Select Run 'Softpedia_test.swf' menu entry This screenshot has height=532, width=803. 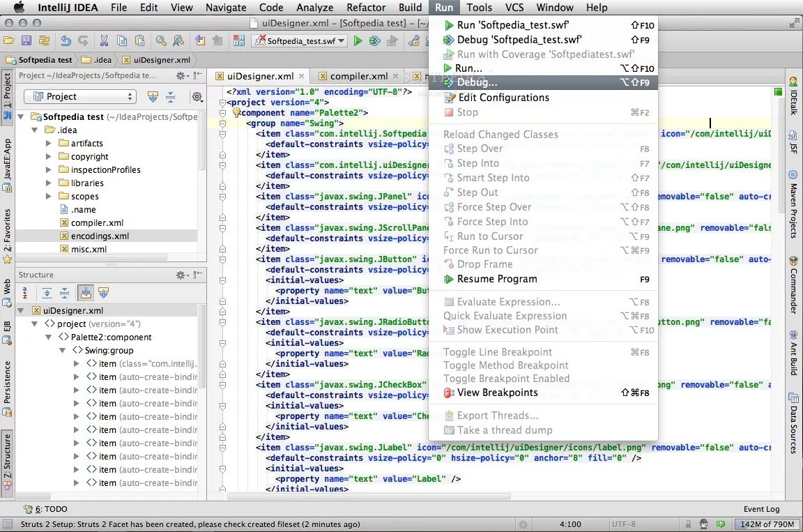(543, 24)
